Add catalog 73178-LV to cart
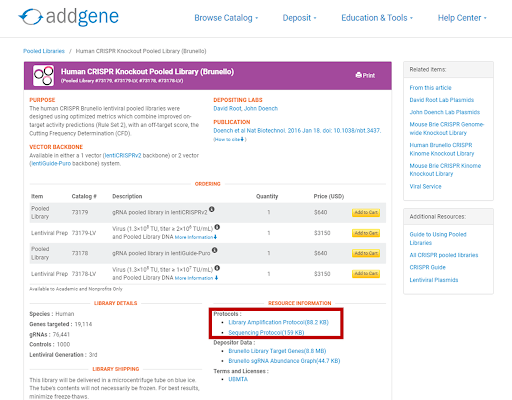Viewport: 512px width, 400px height. click(366, 274)
